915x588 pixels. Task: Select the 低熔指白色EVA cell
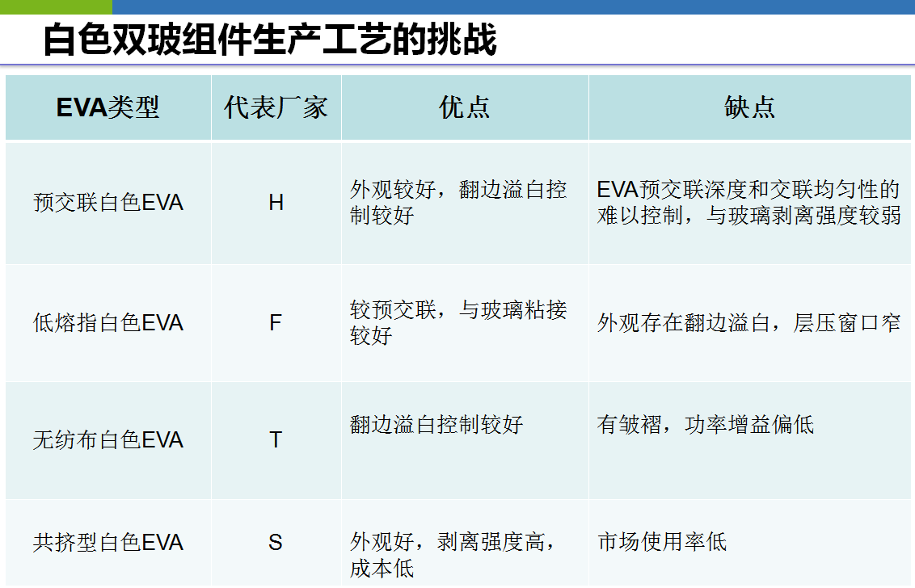[108, 323]
